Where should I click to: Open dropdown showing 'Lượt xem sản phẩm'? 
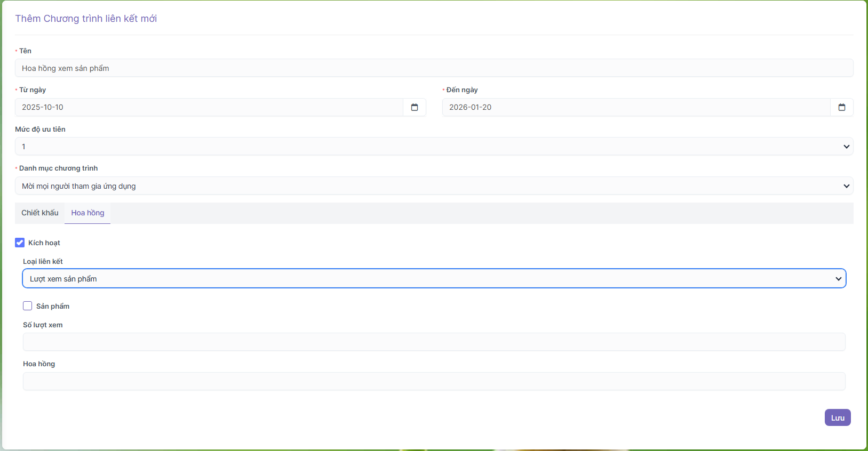[x=427, y=279]
